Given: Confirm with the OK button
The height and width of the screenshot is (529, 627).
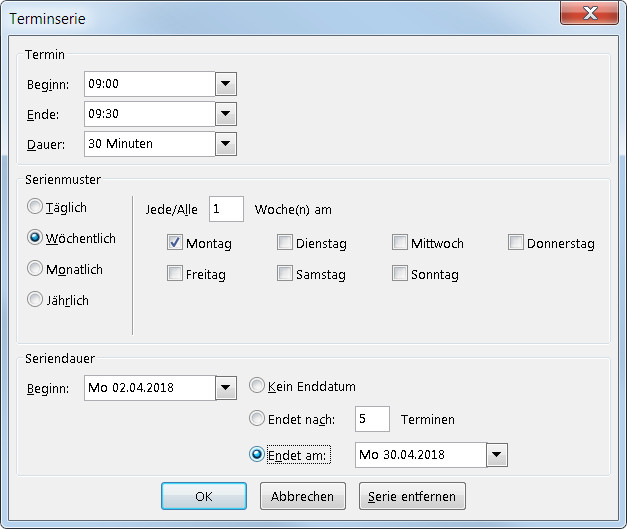Looking at the screenshot, I should pyautogui.click(x=204, y=496).
